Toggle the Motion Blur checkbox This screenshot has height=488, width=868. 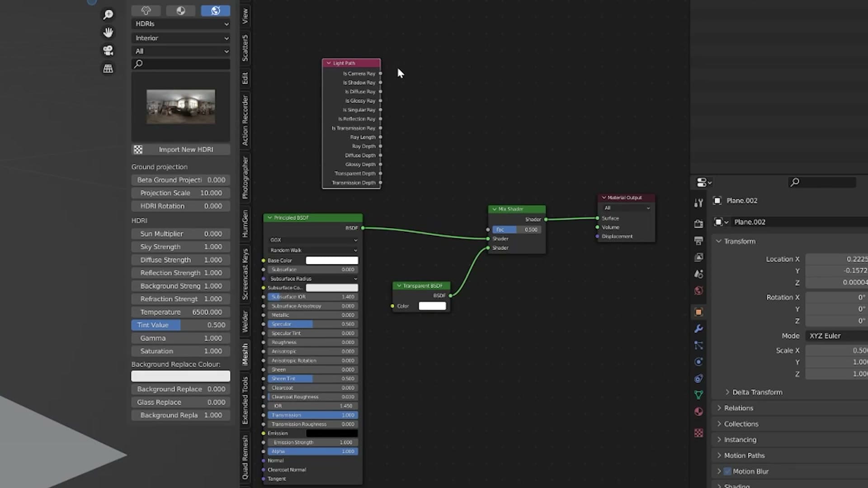click(727, 471)
